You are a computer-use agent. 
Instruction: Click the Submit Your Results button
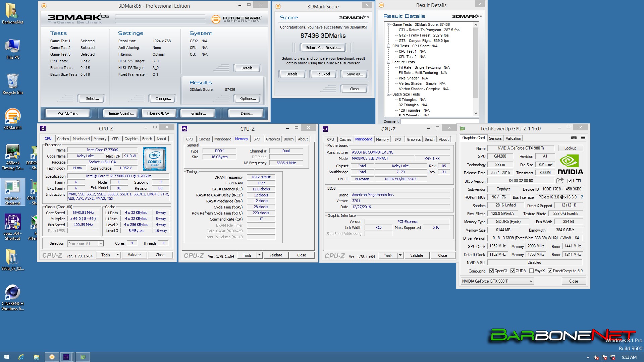tap(323, 48)
